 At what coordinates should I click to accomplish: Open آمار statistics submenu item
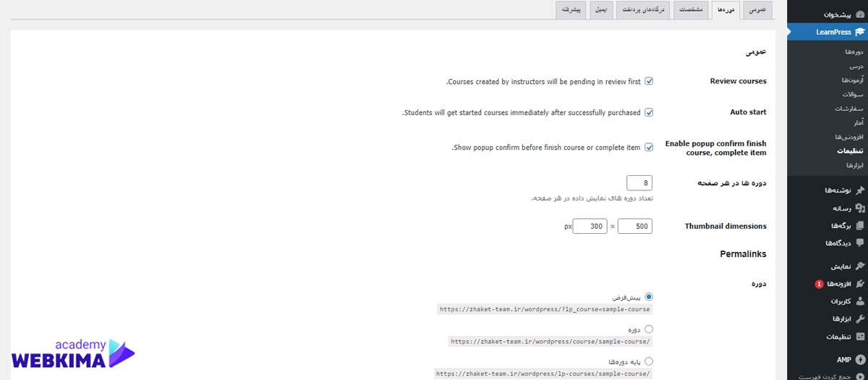coord(859,122)
